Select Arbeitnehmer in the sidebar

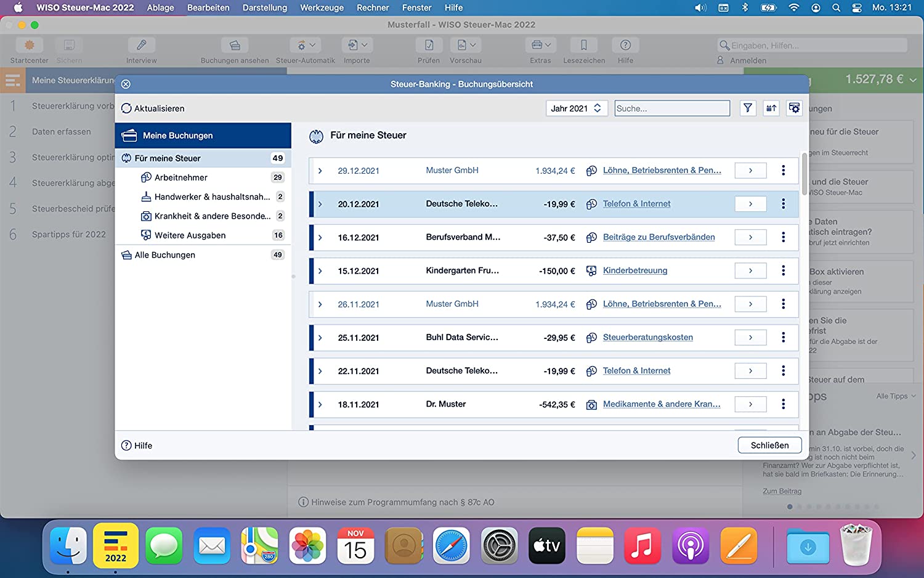click(x=180, y=177)
